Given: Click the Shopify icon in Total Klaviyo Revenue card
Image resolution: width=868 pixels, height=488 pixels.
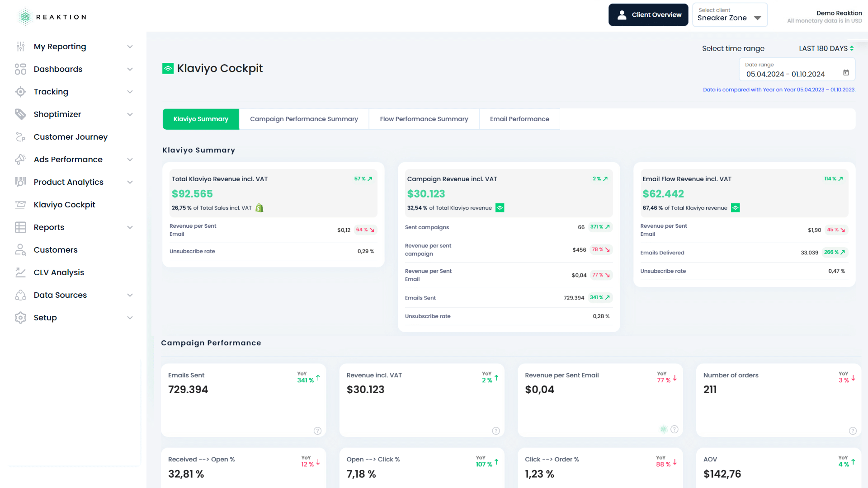Looking at the screenshot, I should pyautogui.click(x=259, y=208).
